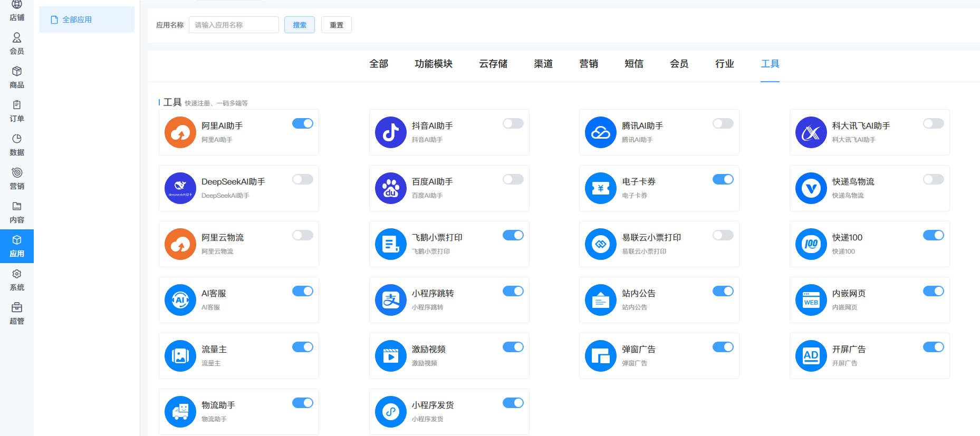Enable the 腾讯AI助手 switch
980x436 pixels.
click(x=723, y=123)
